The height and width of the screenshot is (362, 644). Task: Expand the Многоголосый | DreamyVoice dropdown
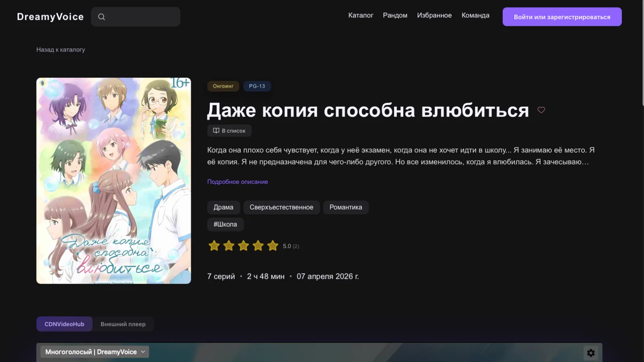[x=95, y=352]
